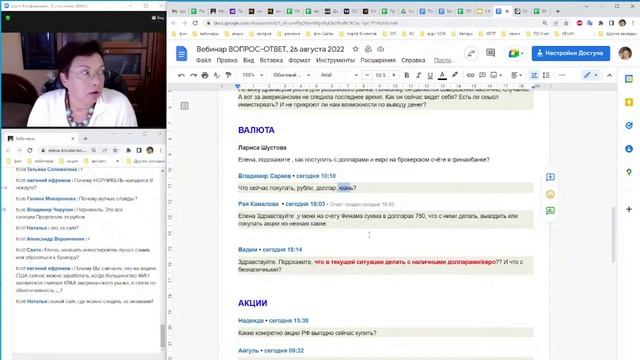This screenshot has width=640, height=360.
Task: Open Google Maps in the side panel
Action: click(629, 172)
